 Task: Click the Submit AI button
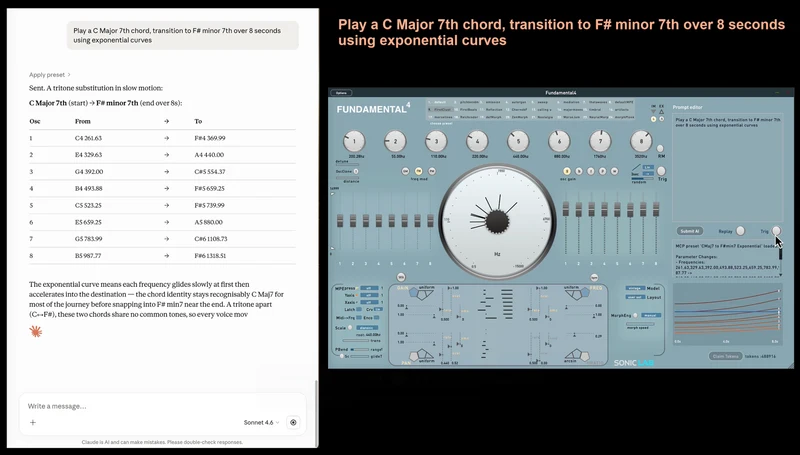689,231
